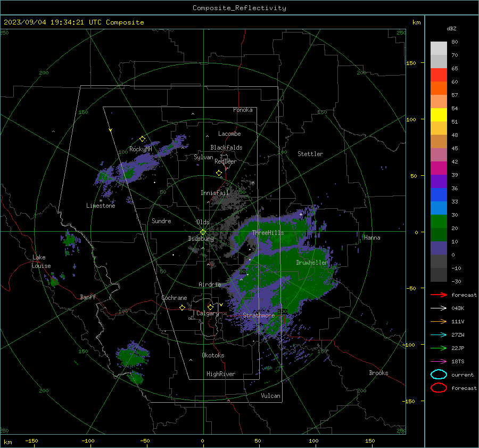The width and height of the screenshot is (479, 448).
Task: Click the Hanna town label
Action: tap(372, 238)
